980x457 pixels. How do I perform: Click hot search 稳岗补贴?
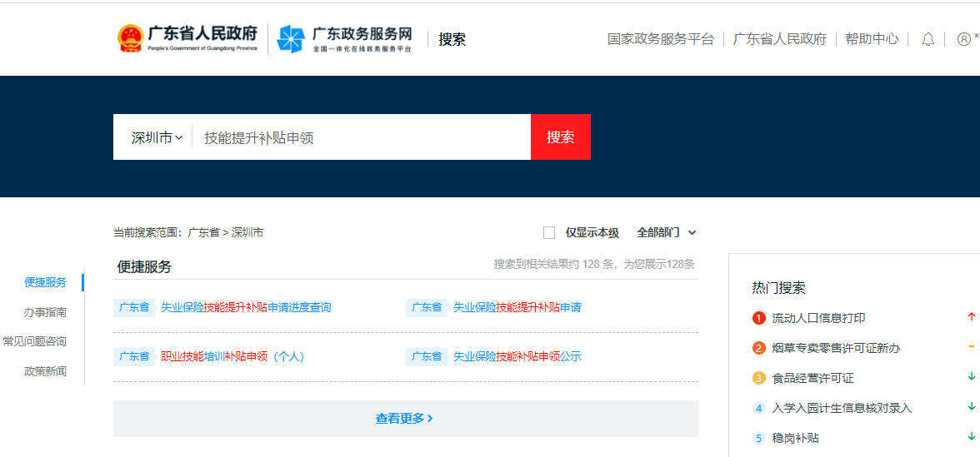[795, 438]
